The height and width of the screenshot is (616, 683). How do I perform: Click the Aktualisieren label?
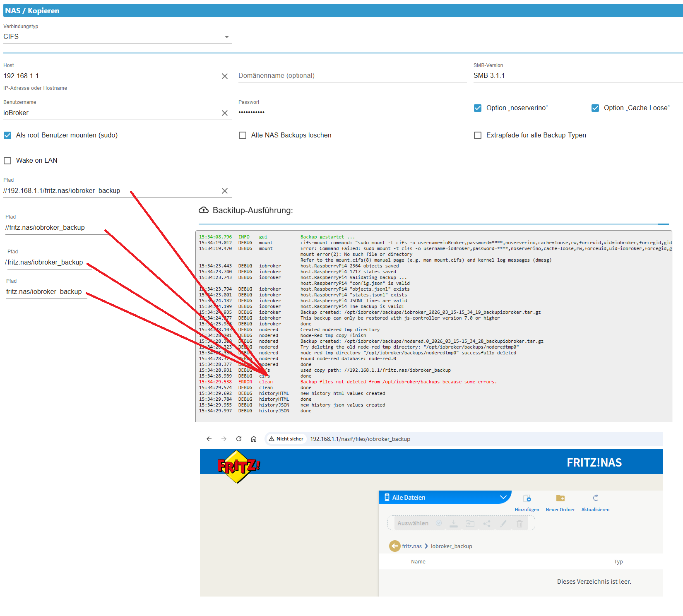coord(596,510)
